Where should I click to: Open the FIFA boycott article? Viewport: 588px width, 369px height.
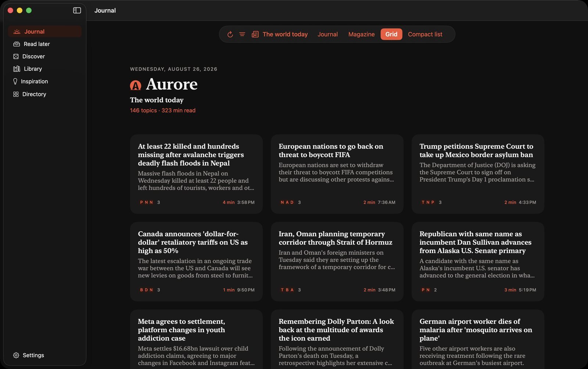tap(337, 174)
